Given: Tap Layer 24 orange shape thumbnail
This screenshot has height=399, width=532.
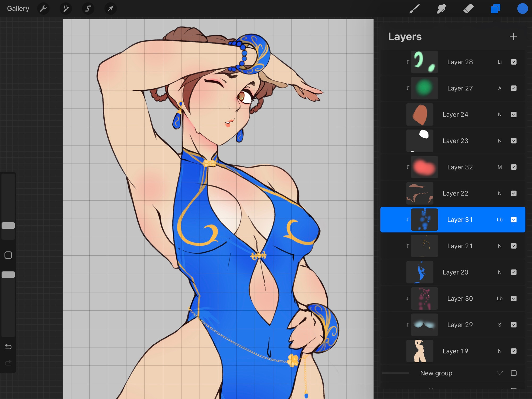Looking at the screenshot, I should 420,115.
